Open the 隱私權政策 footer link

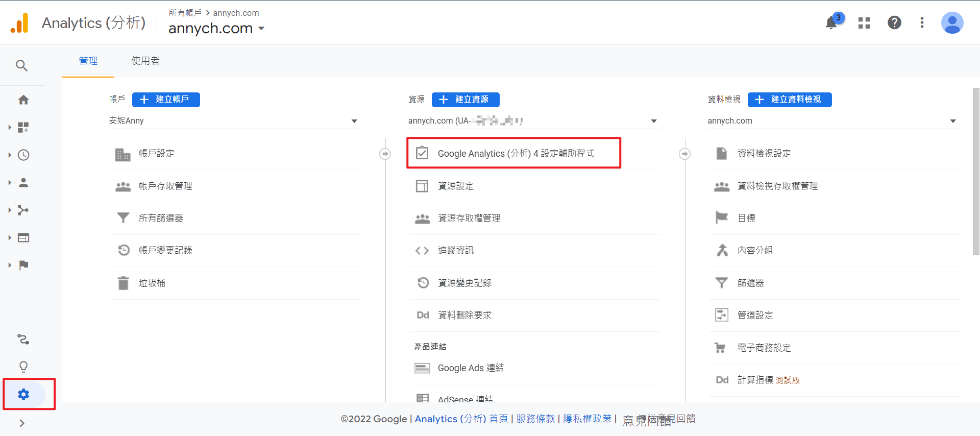587,419
